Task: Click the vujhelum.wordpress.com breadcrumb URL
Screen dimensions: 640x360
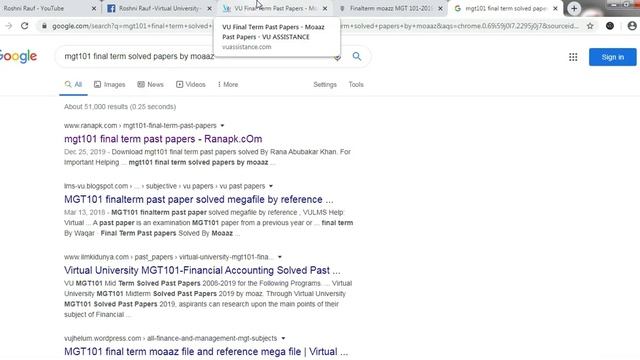Action: click(x=170, y=338)
